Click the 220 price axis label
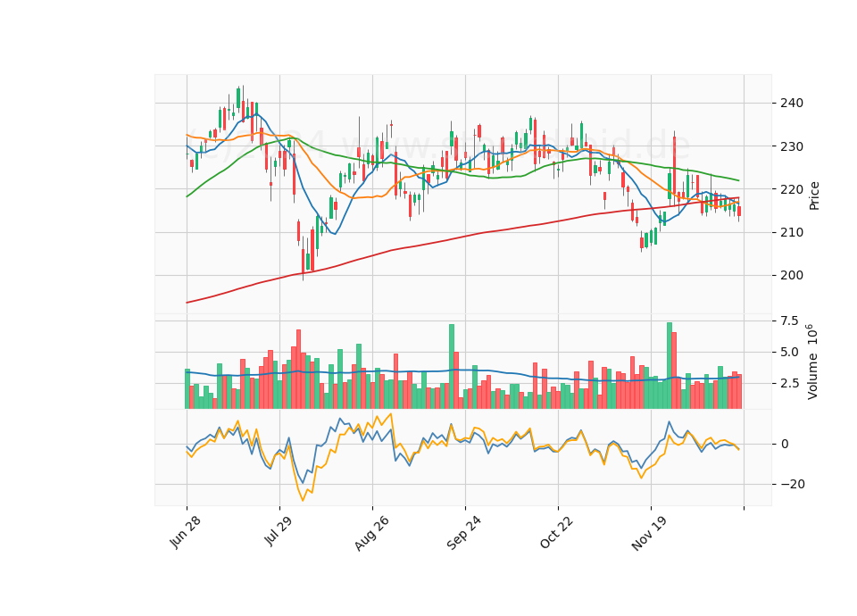 tap(792, 189)
